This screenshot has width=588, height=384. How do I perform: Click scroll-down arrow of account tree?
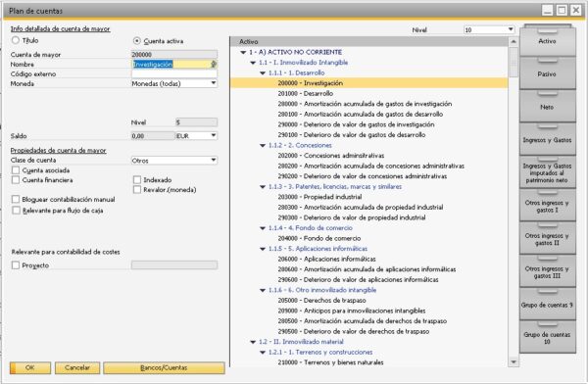point(514,361)
